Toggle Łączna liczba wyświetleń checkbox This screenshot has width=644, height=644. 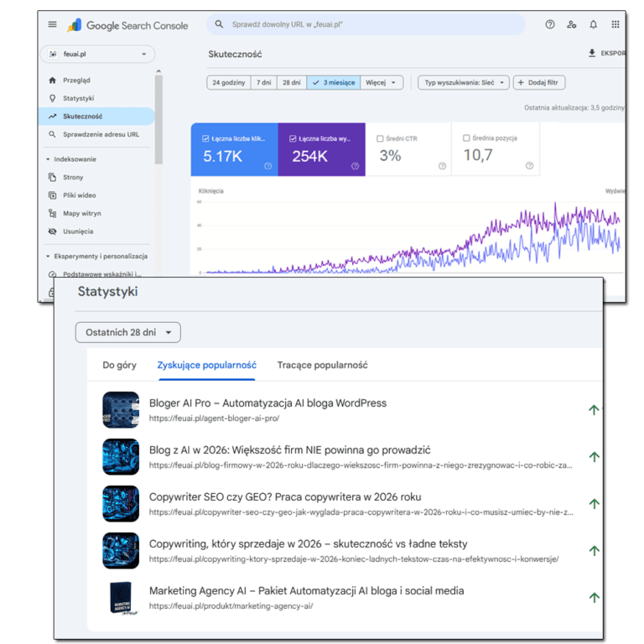tap(293, 138)
